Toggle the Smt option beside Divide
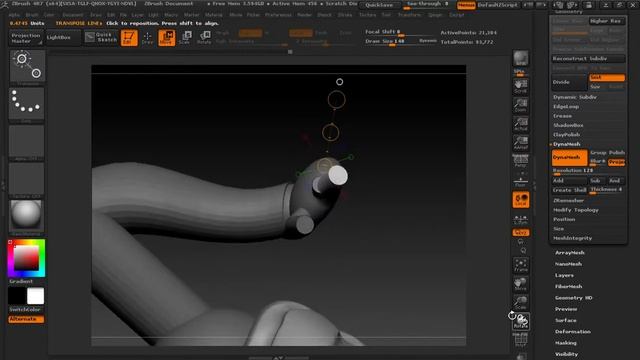 [x=607, y=78]
